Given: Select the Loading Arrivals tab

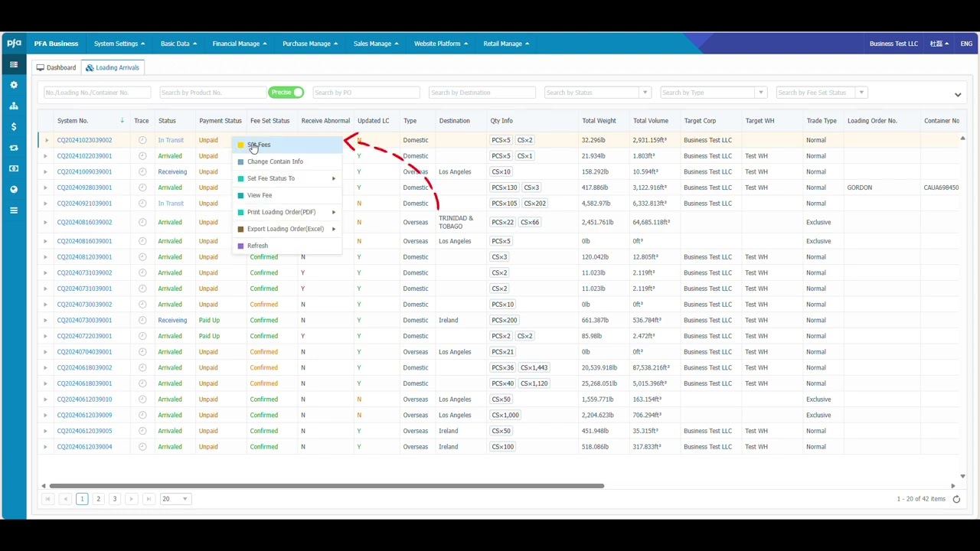Looking at the screenshot, I should [x=113, y=67].
